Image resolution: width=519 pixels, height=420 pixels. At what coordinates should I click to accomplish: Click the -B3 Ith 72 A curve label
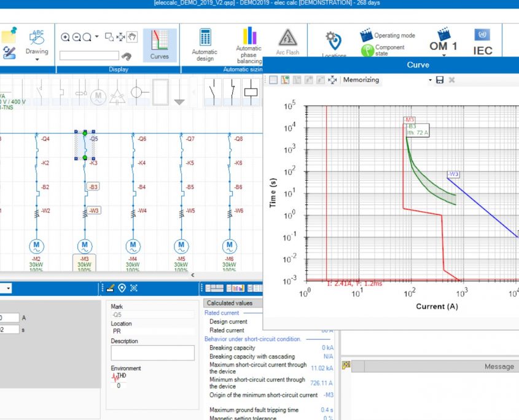click(x=418, y=130)
